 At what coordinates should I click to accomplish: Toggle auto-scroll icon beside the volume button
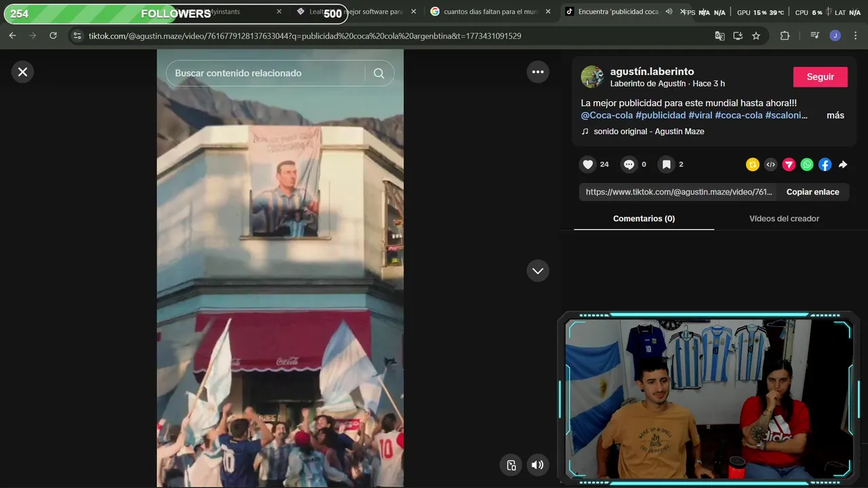(511, 465)
